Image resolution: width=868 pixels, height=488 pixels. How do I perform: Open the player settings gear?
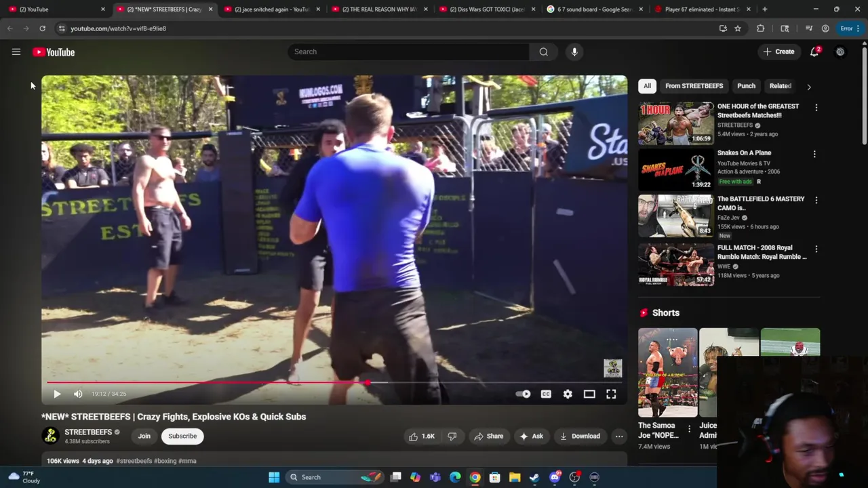coord(568,394)
